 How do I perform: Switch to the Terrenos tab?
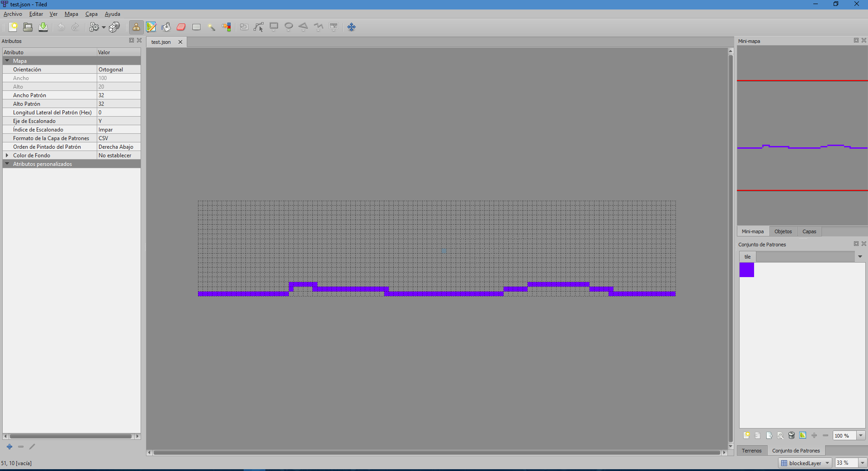tap(751, 451)
